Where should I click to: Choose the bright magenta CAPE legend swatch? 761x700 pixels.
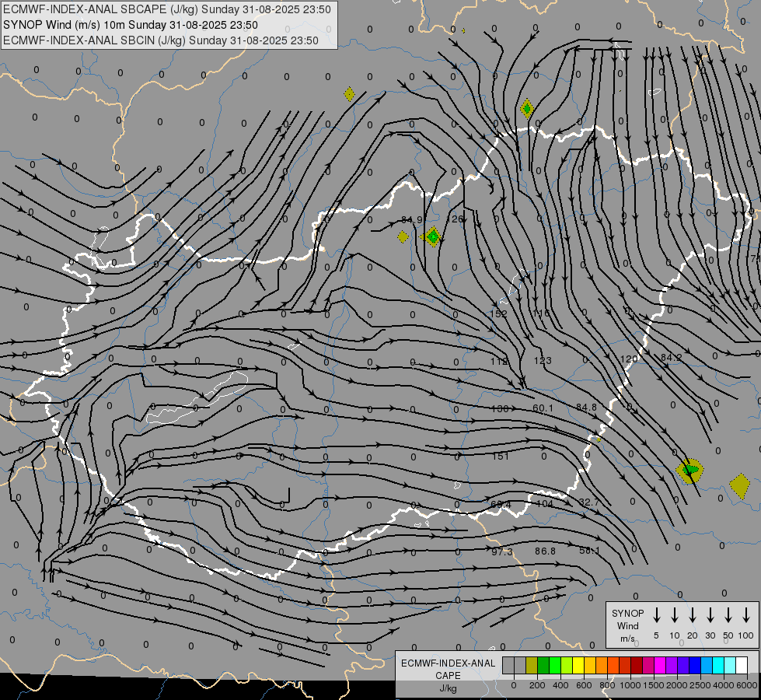click(660, 666)
